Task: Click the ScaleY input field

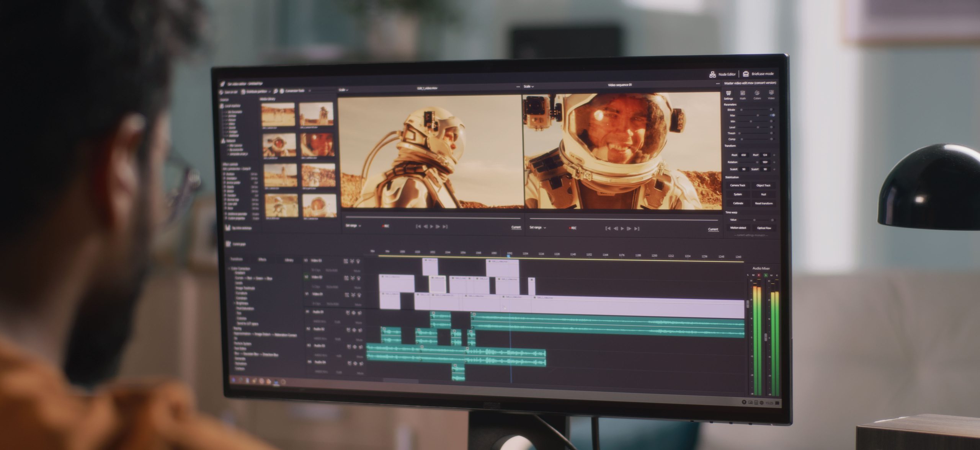Action: 765,169
